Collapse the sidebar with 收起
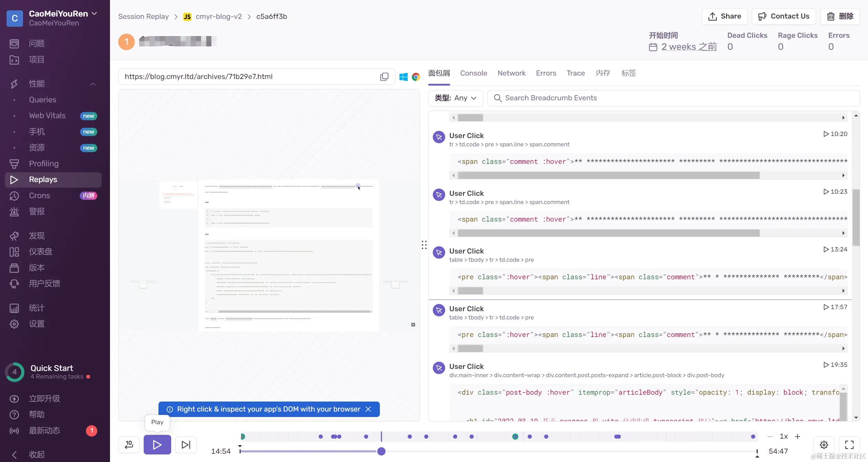868x462 pixels. click(x=36, y=454)
